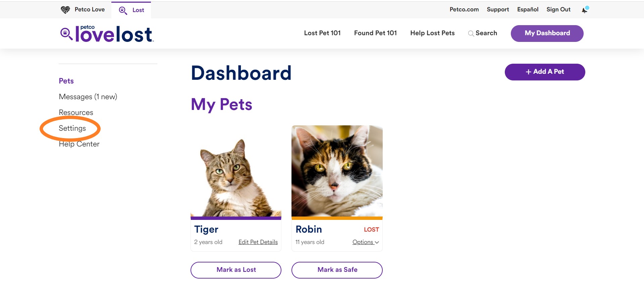Open Settings in the sidebar
Viewport: 644px width, 300px height.
click(x=72, y=128)
